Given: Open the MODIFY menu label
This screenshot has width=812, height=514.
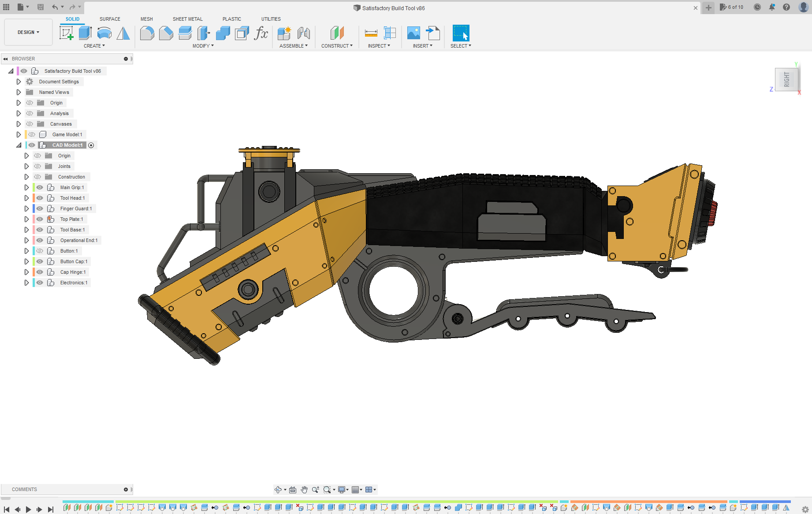Looking at the screenshot, I should pos(203,46).
